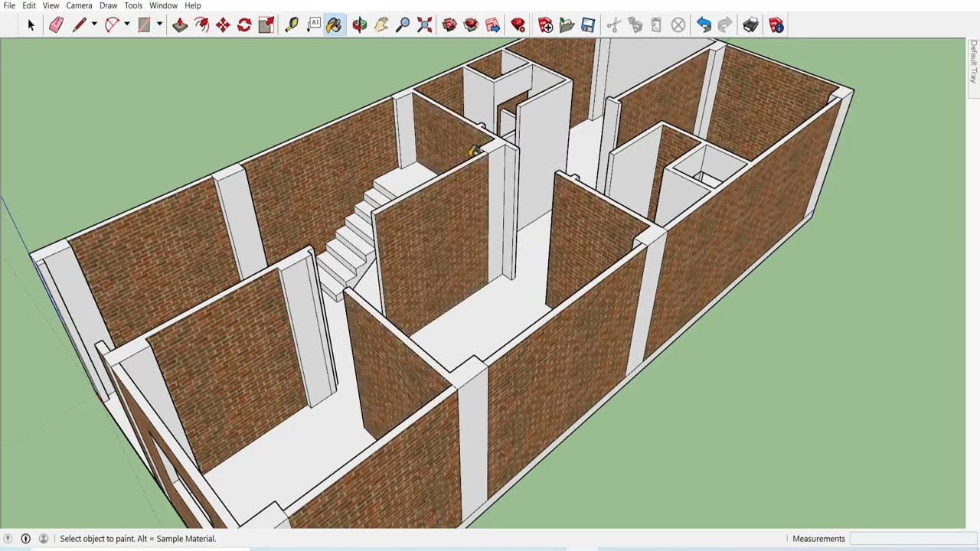
Task: Click the Measurements input box
Action: (x=913, y=539)
